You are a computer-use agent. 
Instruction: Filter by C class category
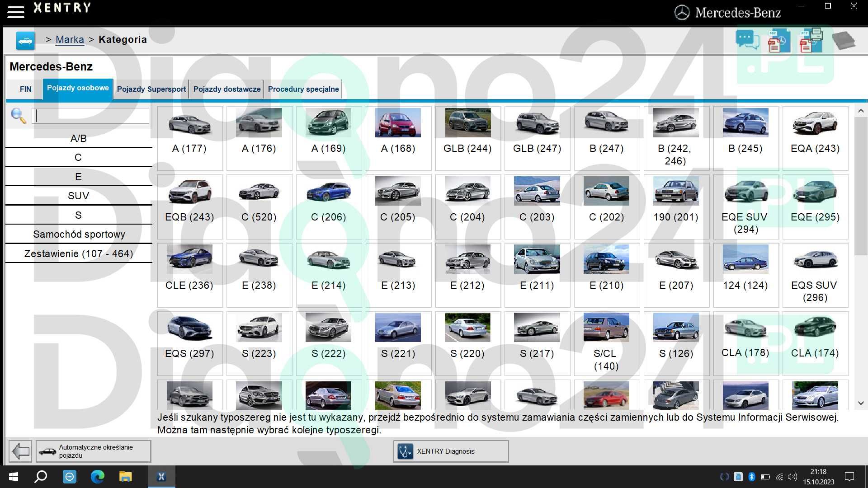tap(79, 157)
